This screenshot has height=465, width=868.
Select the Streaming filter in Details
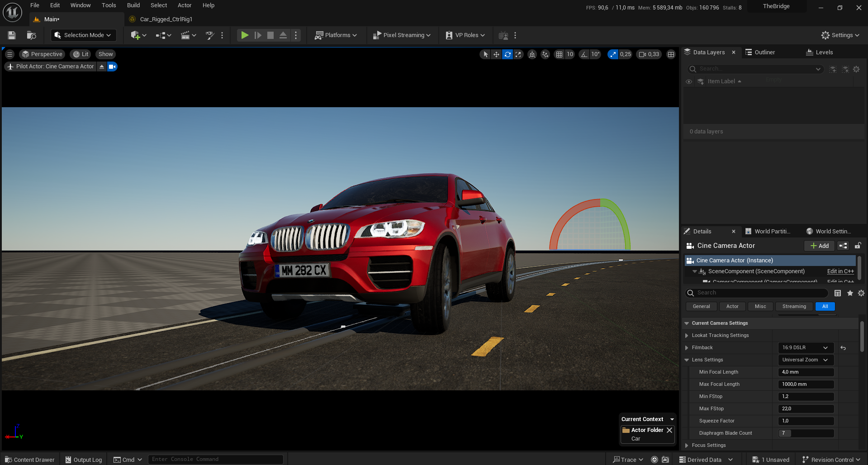click(x=794, y=307)
